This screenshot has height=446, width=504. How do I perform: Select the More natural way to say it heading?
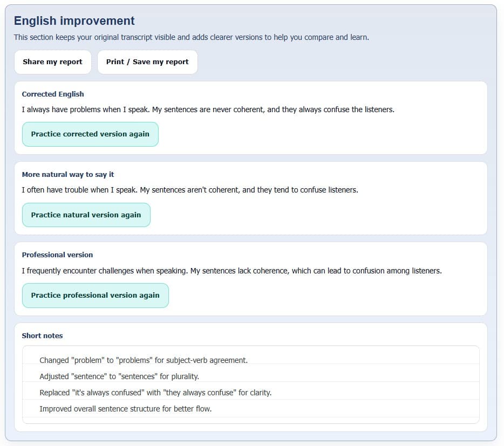click(67, 174)
